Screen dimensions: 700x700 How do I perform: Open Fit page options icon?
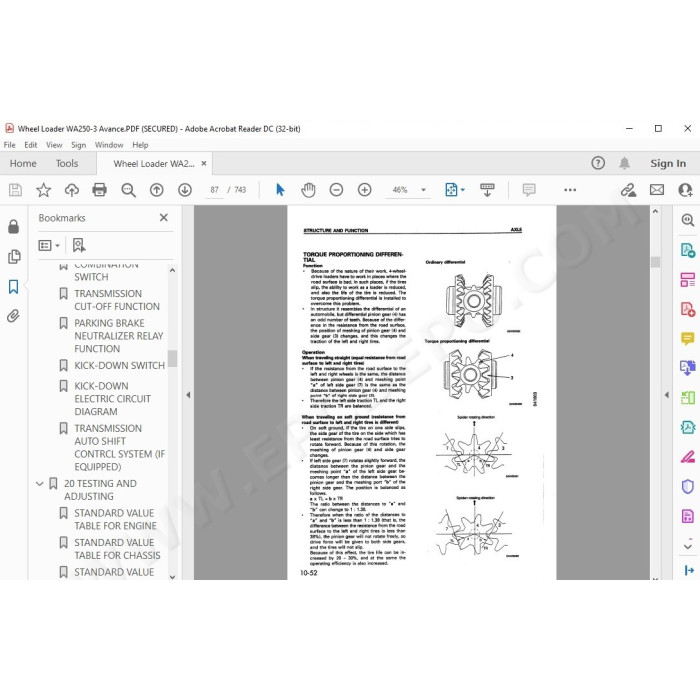pos(452,190)
